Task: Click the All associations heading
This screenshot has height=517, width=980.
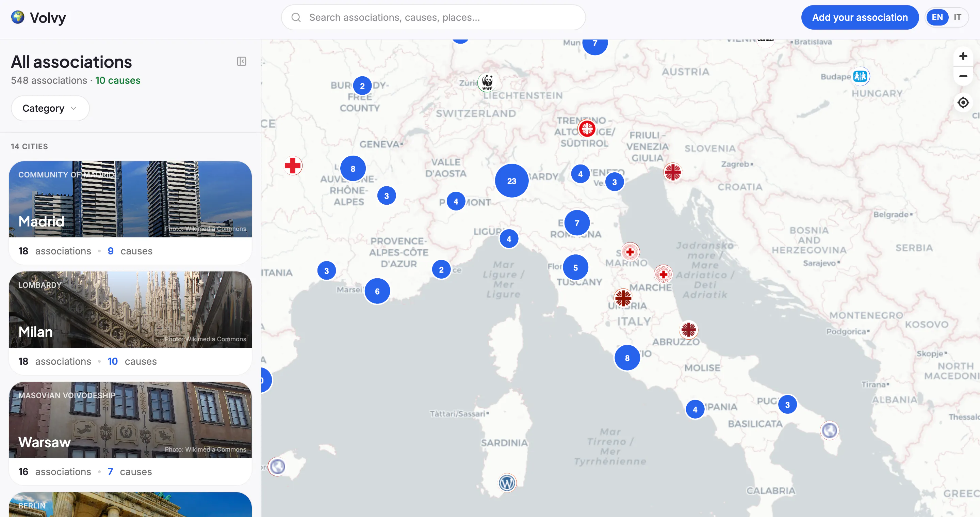Action: click(x=71, y=62)
